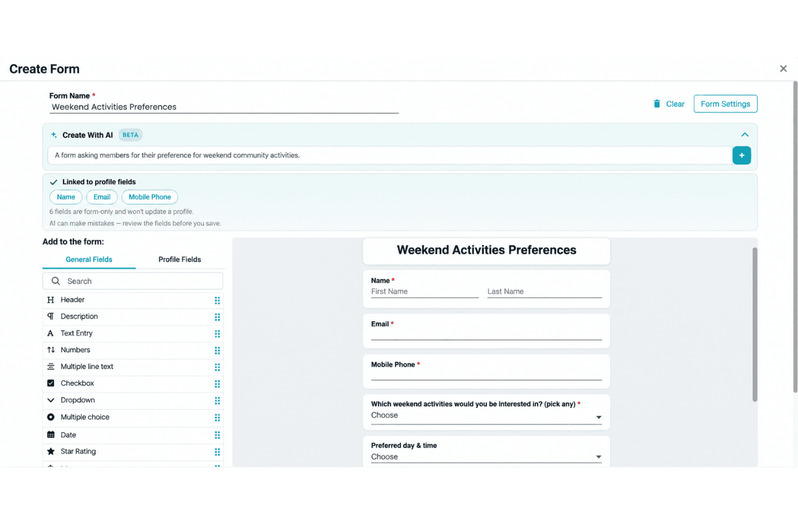The image size is (798, 532).
Task: Click the Weekend Activities Preferences preview title
Action: click(486, 250)
